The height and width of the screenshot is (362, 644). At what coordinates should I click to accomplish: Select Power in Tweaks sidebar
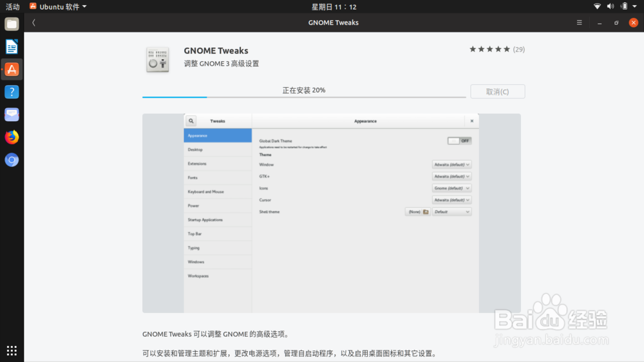[x=218, y=205]
